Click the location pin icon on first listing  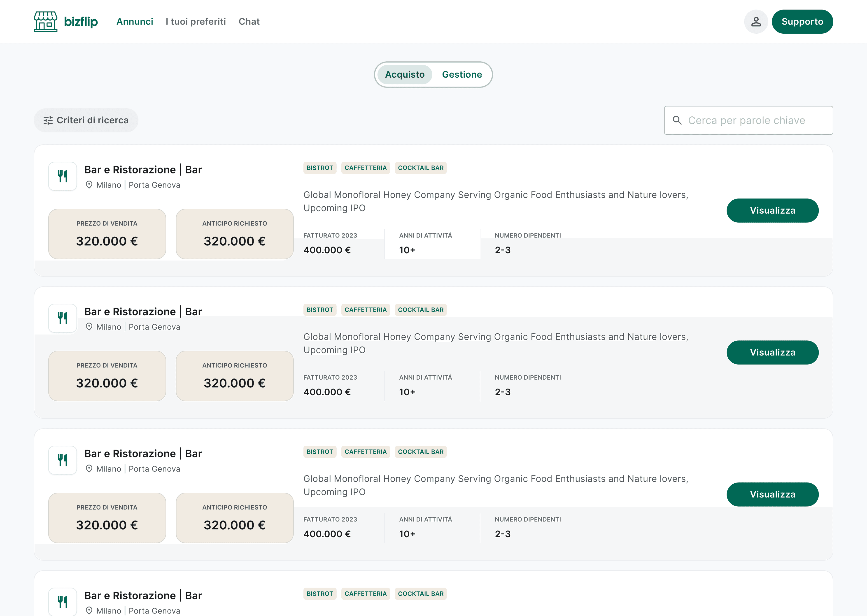point(89,185)
